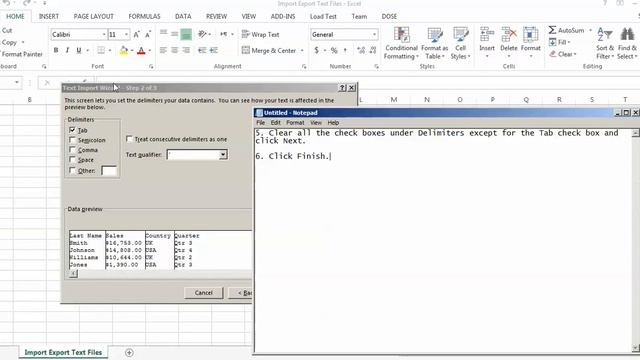640x360 pixels.
Task: Apply Accounting dollar number format
Action: click(x=316, y=50)
